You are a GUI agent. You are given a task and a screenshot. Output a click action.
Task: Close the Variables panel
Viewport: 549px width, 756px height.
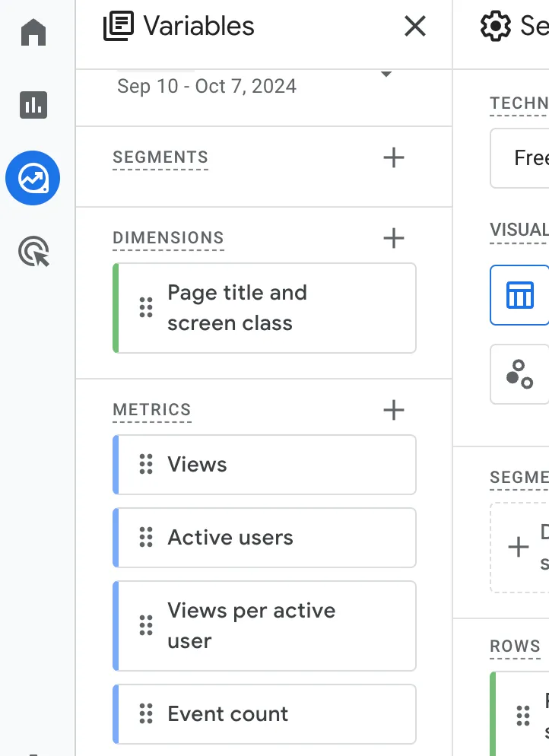[415, 27]
